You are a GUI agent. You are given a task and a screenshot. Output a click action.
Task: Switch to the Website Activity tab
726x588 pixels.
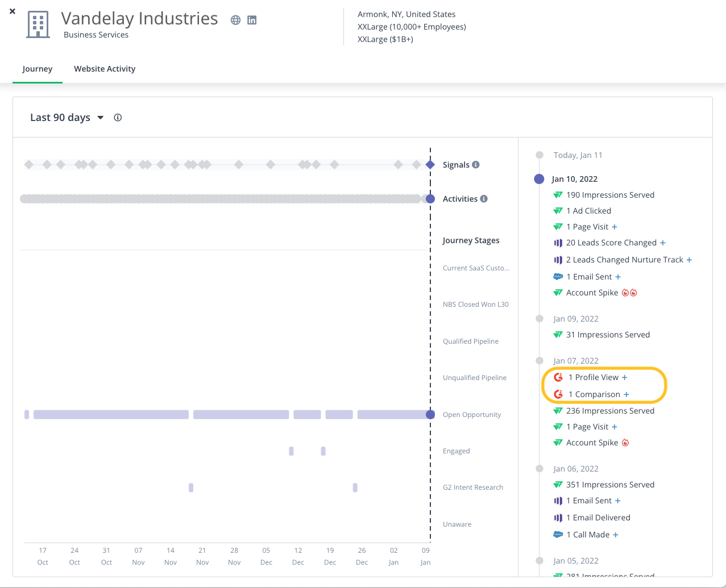click(x=105, y=69)
